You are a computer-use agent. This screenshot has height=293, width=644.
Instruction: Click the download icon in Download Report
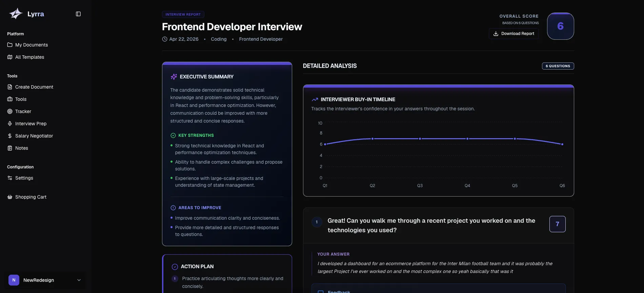496,34
